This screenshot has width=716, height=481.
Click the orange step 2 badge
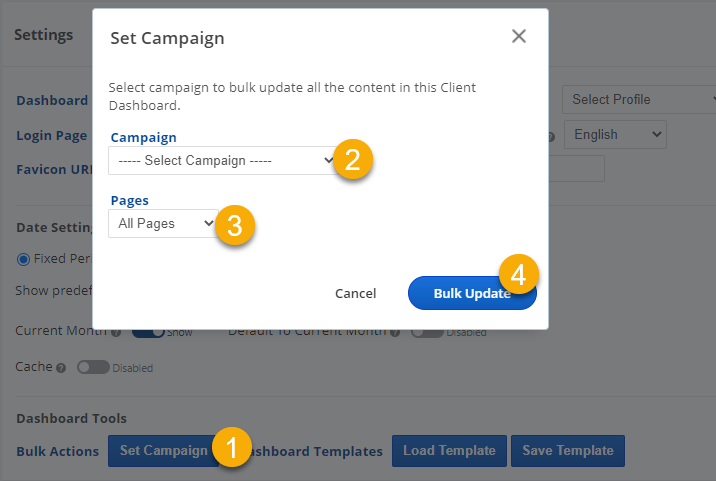[353, 158]
